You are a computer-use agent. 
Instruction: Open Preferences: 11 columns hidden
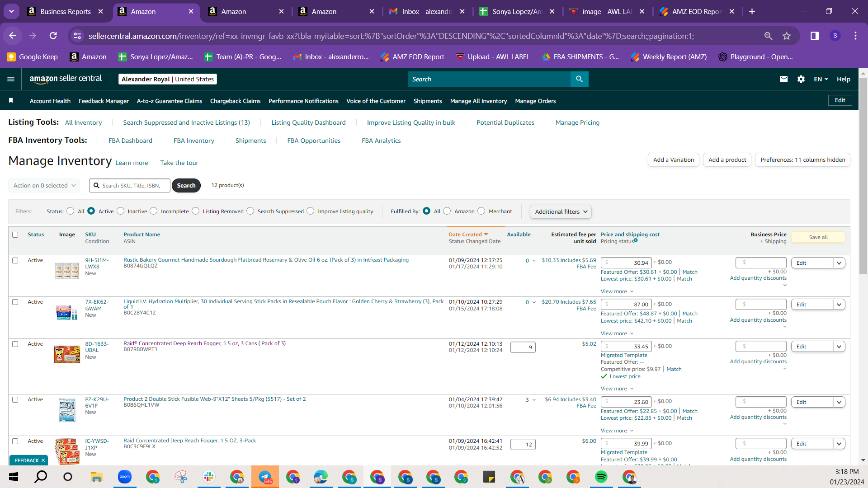click(x=802, y=160)
